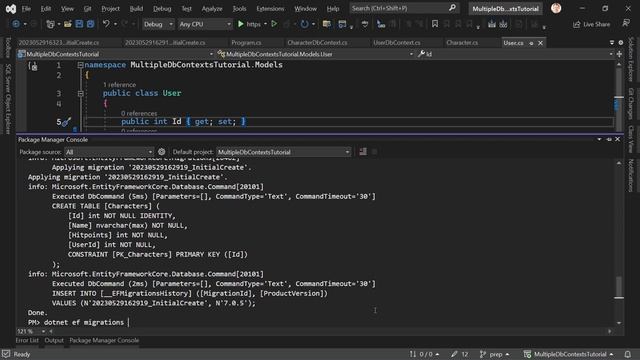
Task: Open the Package source All dropdown
Action: point(109,152)
